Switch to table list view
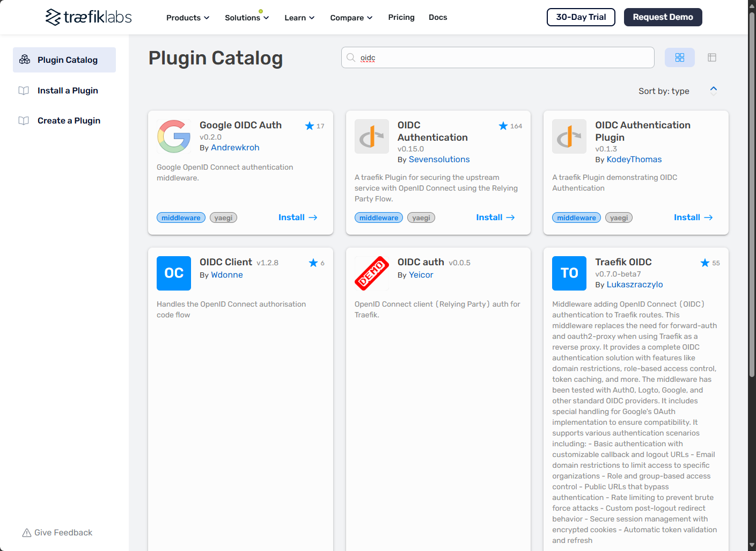 [x=712, y=57]
